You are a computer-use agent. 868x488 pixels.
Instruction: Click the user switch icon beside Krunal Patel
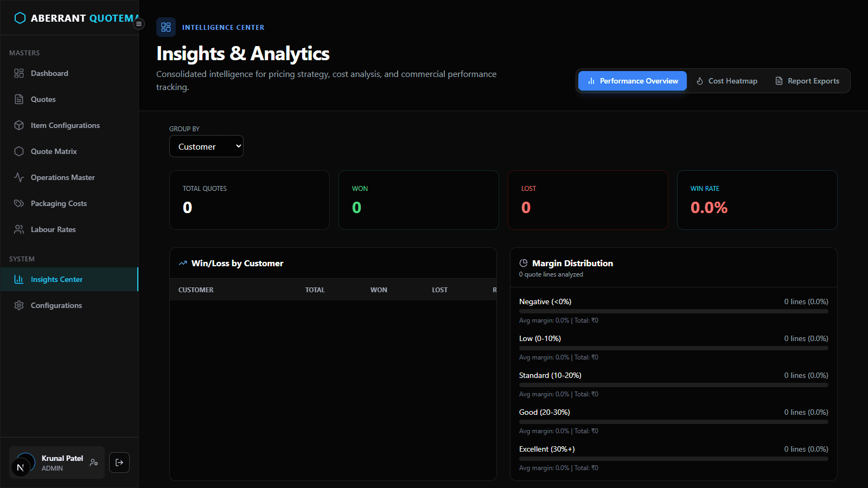pos(94,463)
